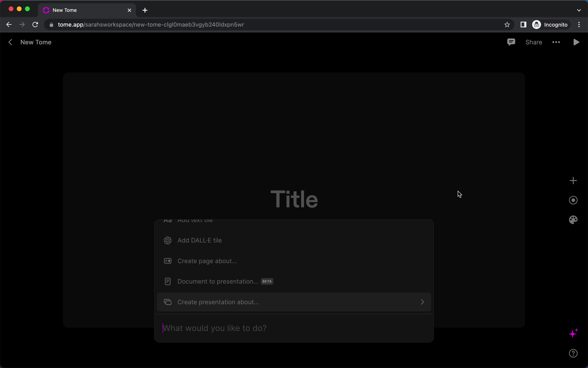Click the browser back arrow
Image resolution: width=588 pixels, height=368 pixels.
9,25
